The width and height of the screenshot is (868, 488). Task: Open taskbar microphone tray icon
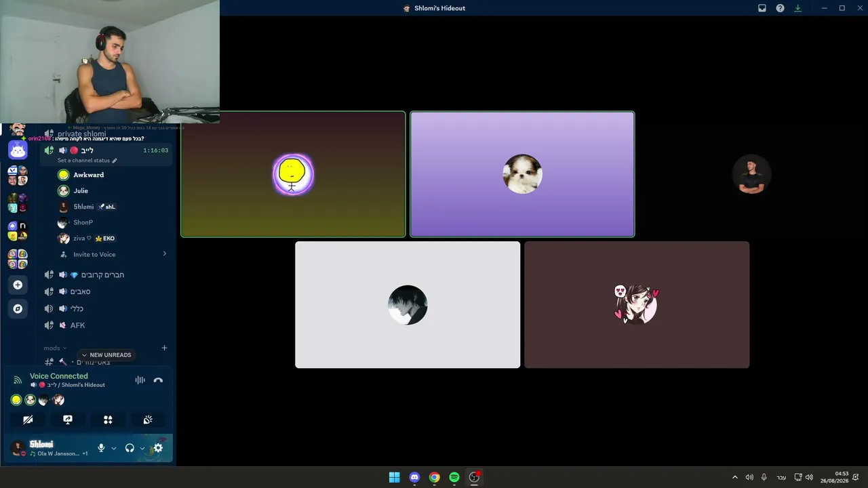tap(764, 477)
